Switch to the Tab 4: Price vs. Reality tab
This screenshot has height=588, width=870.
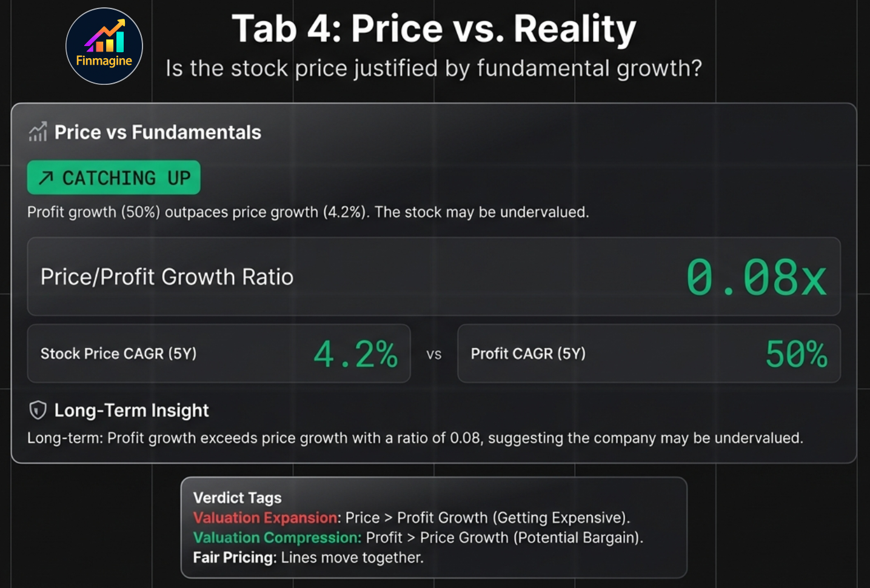[x=434, y=28]
